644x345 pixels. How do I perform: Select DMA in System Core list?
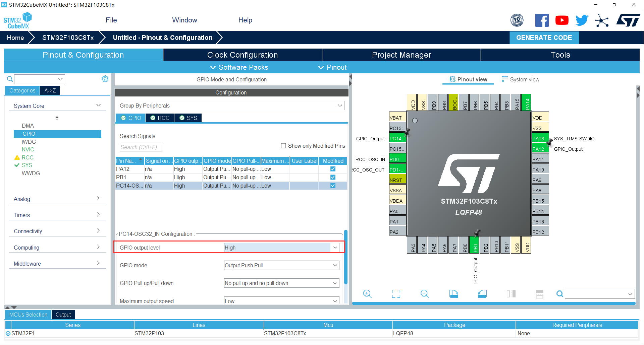28,126
